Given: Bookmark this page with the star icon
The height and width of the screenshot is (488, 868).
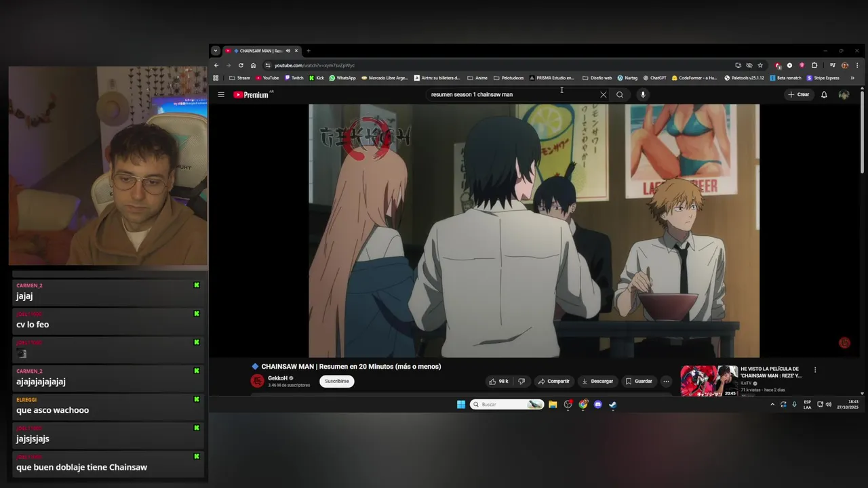Looking at the screenshot, I should coord(760,66).
